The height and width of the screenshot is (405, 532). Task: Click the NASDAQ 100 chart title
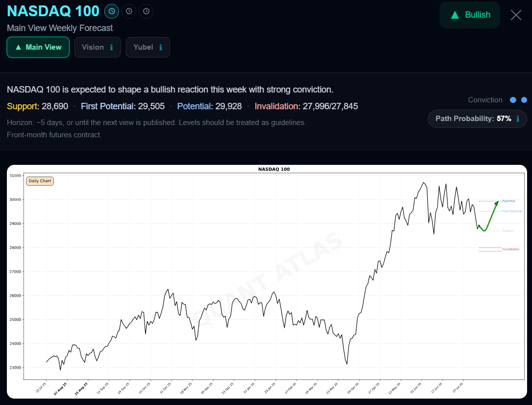(x=274, y=169)
